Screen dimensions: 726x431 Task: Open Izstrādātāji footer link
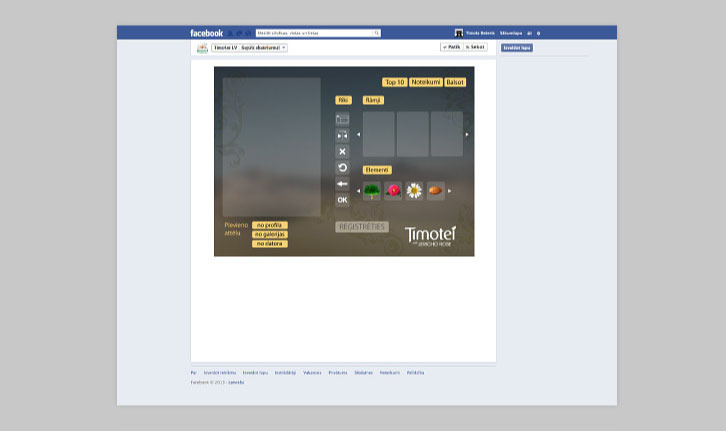point(285,373)
